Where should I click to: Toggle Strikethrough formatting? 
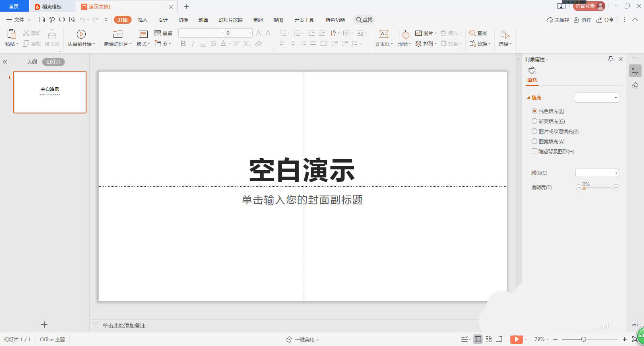coord(213,43)
